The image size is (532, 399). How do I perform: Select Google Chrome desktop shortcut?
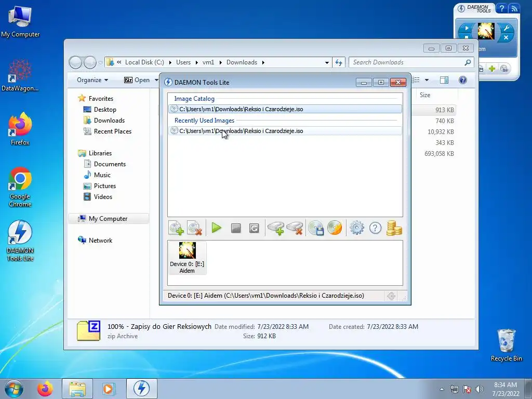point(20,187)
